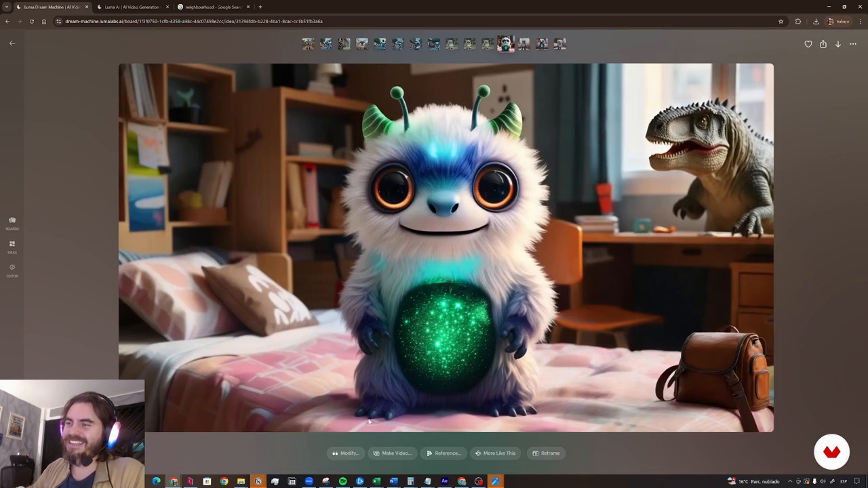Open Microsoft Edge from taskbar
Screen dimensions: 868x488
[x=156, y=481]
